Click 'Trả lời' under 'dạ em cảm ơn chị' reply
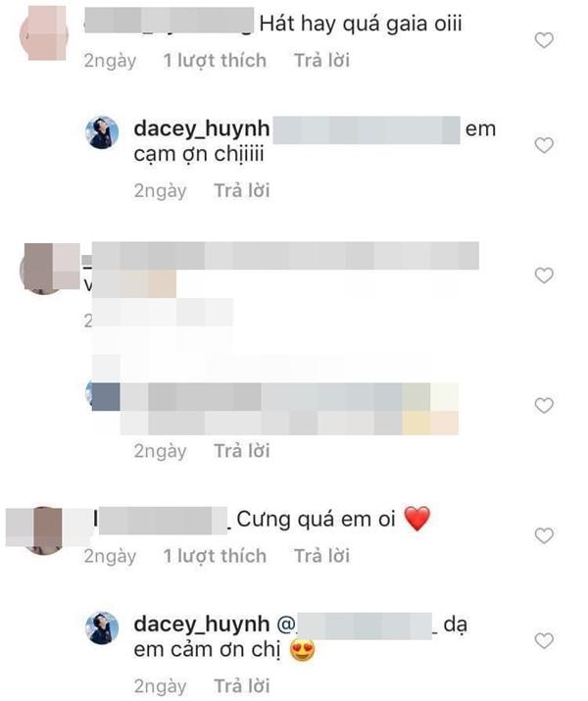Screen dimensions: 588x701 point(242,685)
